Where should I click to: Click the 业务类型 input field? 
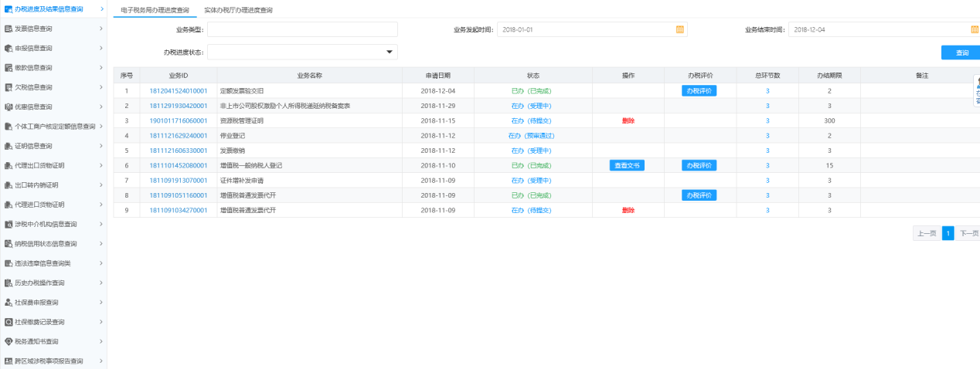(x=302, y=29)
